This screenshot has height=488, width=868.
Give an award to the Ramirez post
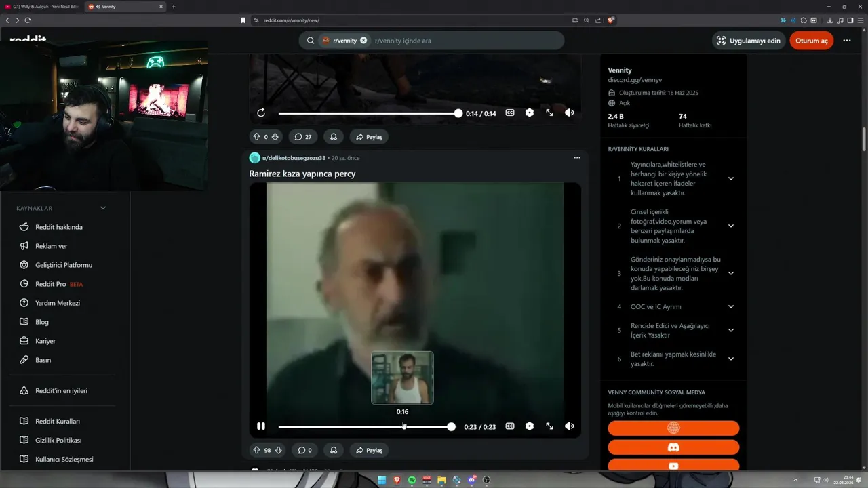pyautogui.click(x=334, y=450)
